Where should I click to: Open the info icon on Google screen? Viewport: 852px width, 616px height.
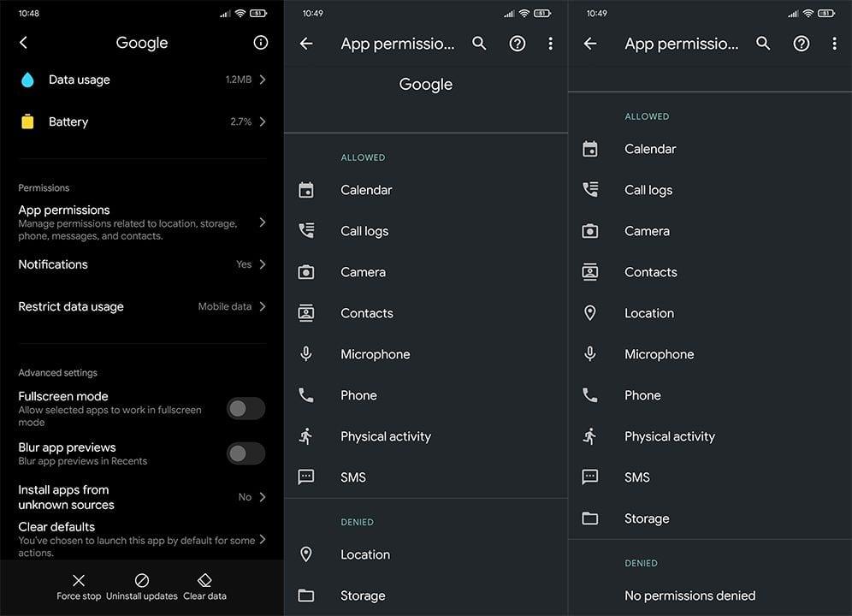(x=260, y=43)
